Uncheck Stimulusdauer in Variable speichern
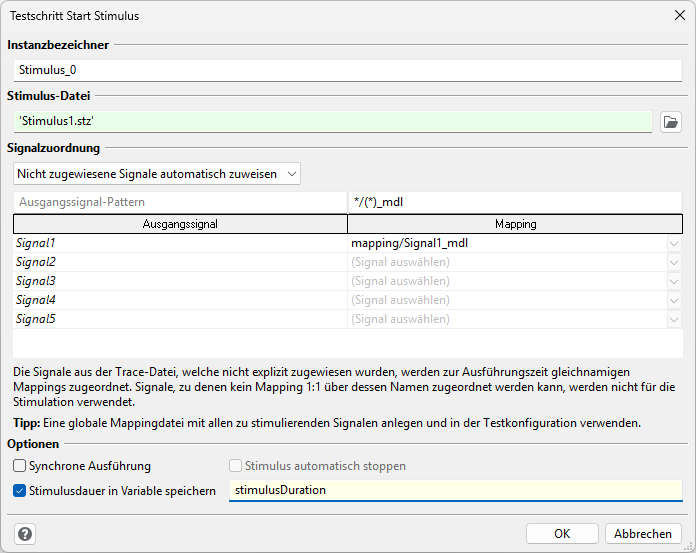 [20, 491]
